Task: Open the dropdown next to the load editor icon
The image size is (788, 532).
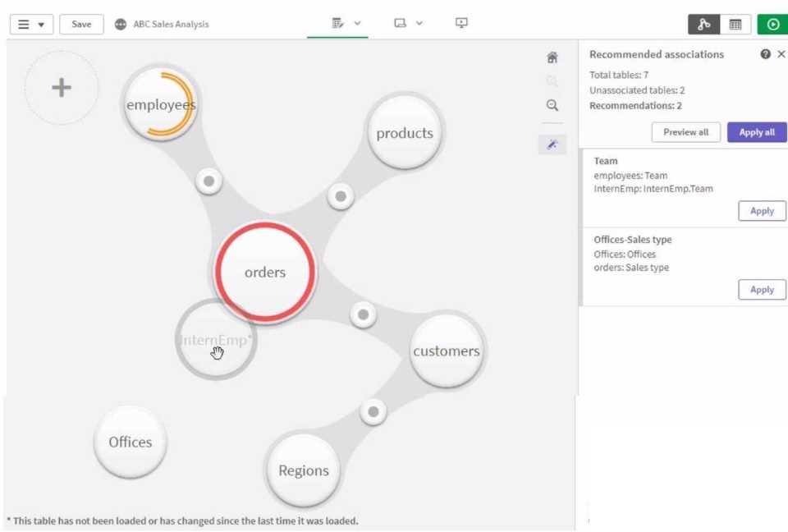Action: coord(356,24)
